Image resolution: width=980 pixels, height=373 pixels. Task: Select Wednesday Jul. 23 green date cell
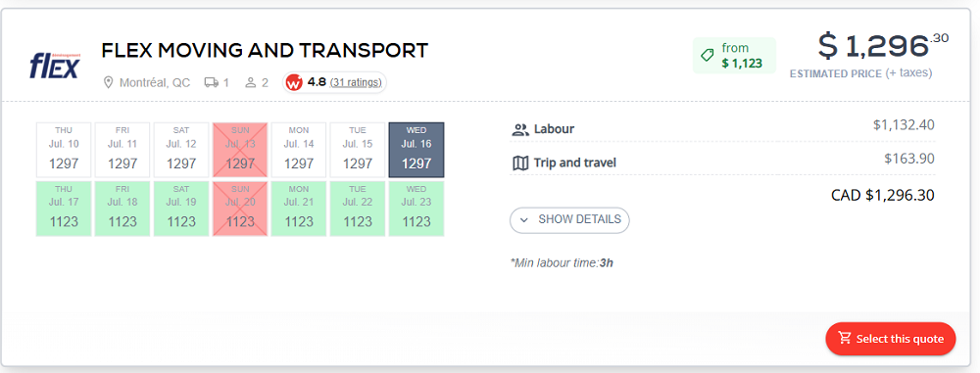tap(416, 209)
